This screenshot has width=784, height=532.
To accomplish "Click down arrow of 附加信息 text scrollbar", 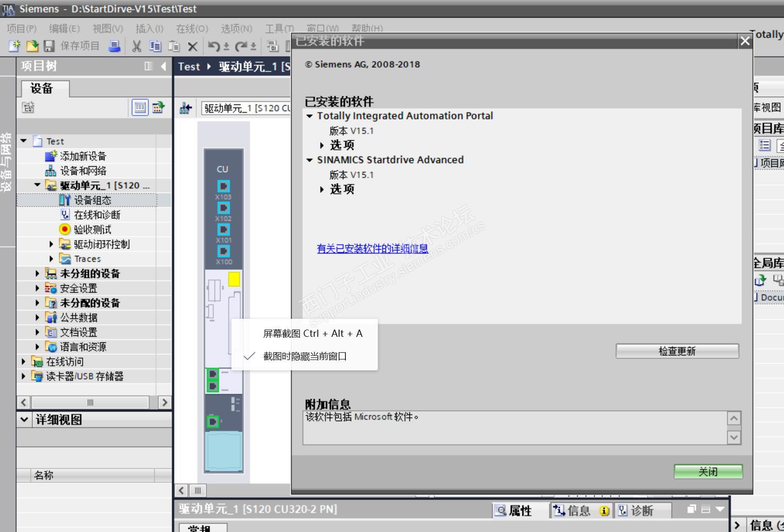I will 734,437.
